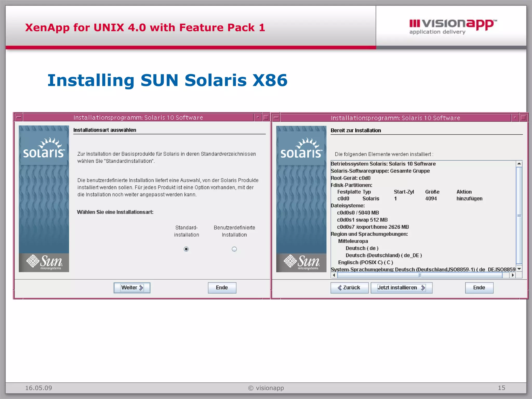Click 'c0d0s1 swap 512 MB' entry
Screen dimensions: 532x399
point(362,220)
